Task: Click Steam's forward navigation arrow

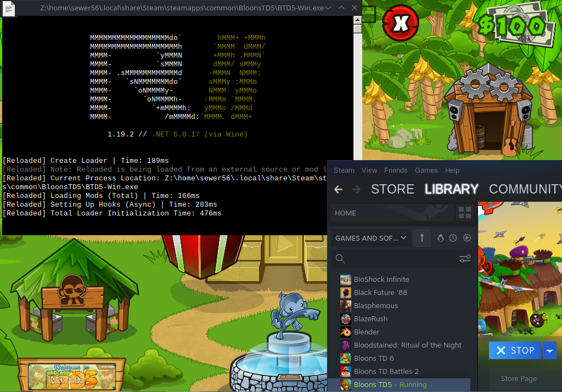Action: (356, 189)
